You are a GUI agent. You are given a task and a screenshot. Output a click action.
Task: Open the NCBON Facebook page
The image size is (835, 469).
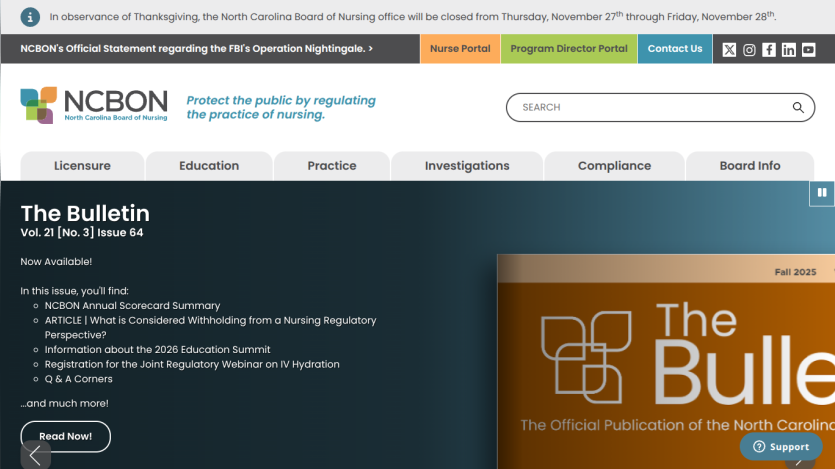[x=769, y=50]
